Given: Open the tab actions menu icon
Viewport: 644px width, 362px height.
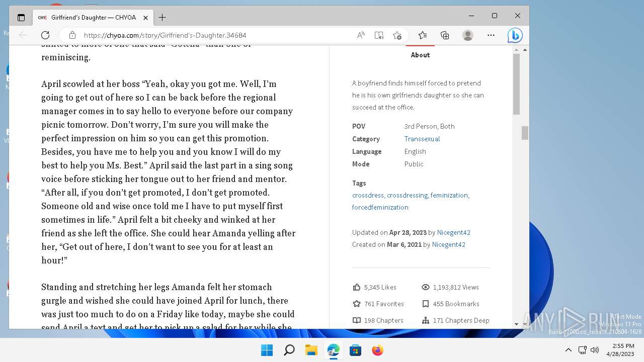Looking at the screenshot, I should [21, 18].
